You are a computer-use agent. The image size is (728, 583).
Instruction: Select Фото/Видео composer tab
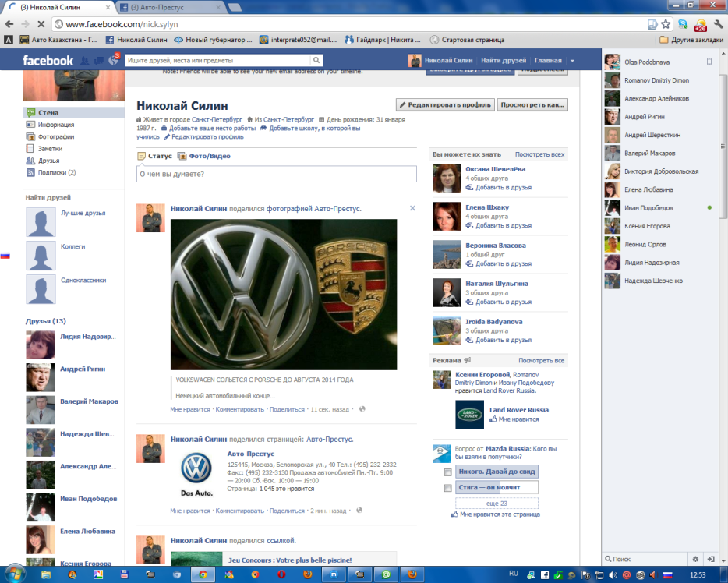[x=204, y=156]
